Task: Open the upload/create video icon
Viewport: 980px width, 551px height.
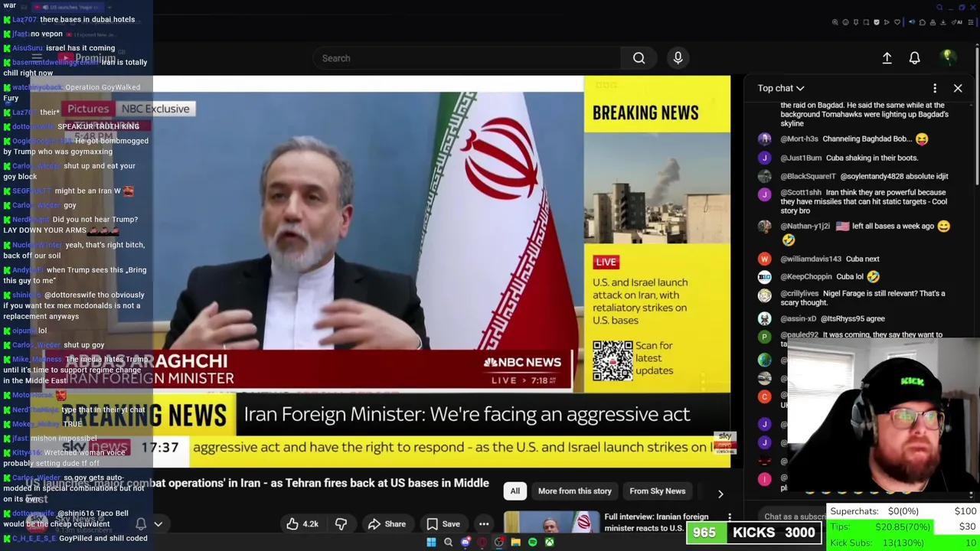Action: click(887, 58)
